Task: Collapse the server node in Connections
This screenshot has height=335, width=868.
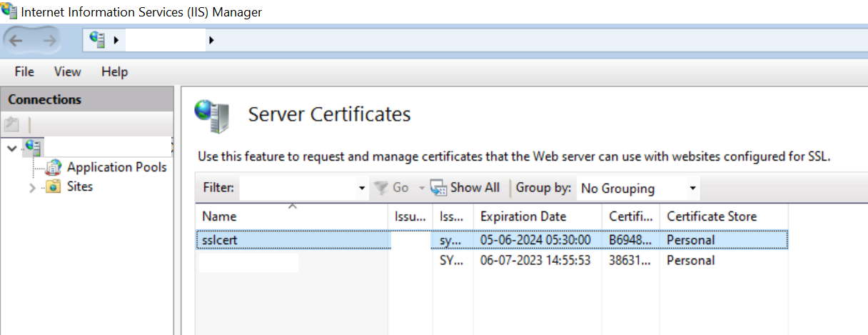Action: click(11, 148)
